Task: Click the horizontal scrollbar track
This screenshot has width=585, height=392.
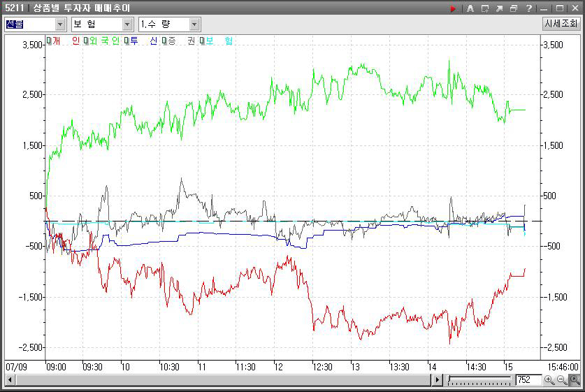Action: 224,380
